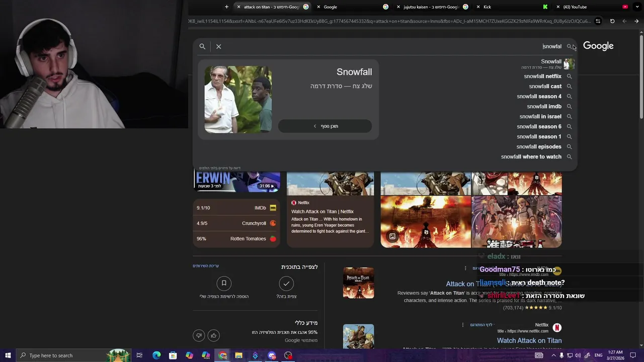This screenshot has height=362, width=644.
Task: Click the Netflix 'Watch Attack on Titan' result title
Action: 529,340
